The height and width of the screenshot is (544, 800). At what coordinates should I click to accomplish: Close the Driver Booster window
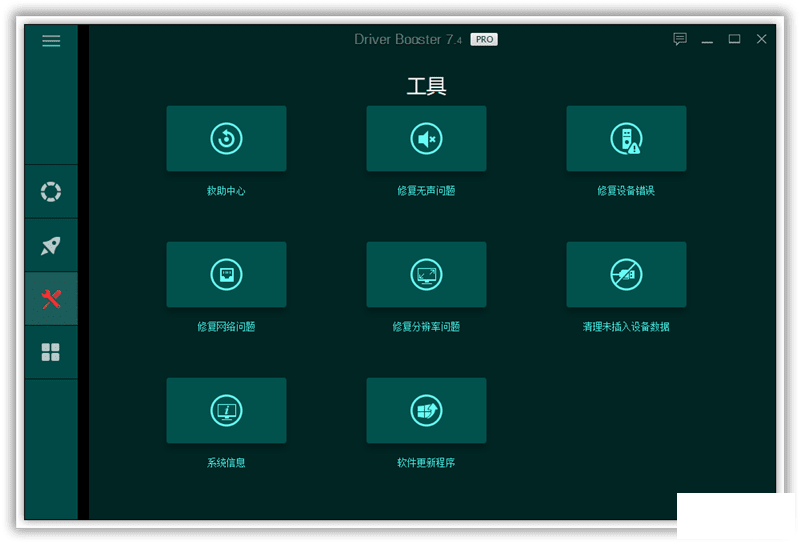tap(761, 39)
